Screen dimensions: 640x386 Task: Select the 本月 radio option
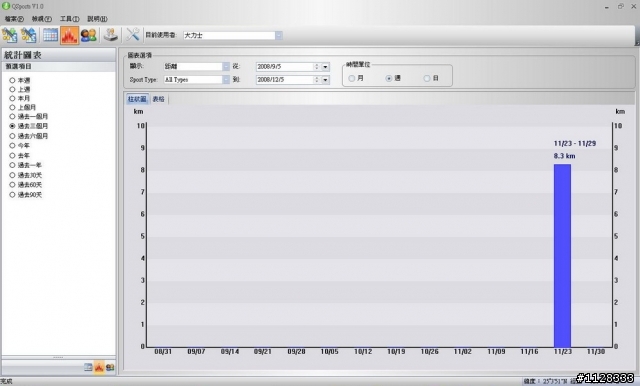[20, 98]
